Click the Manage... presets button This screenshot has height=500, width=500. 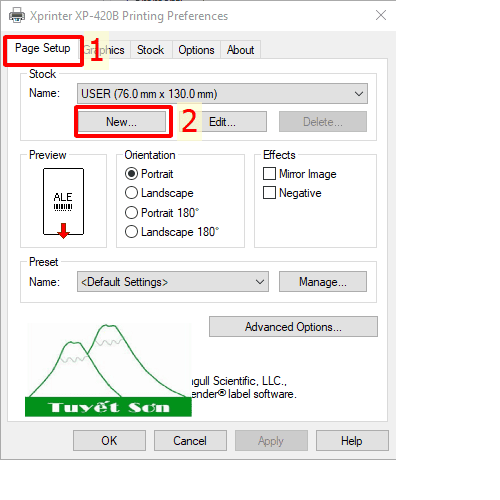(x=323, y=282)
